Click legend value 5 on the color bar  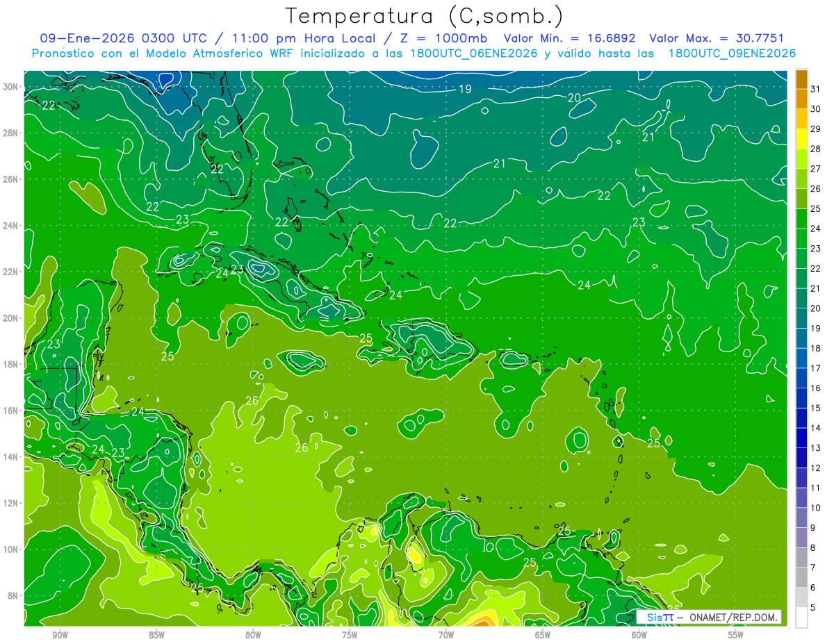813,608
